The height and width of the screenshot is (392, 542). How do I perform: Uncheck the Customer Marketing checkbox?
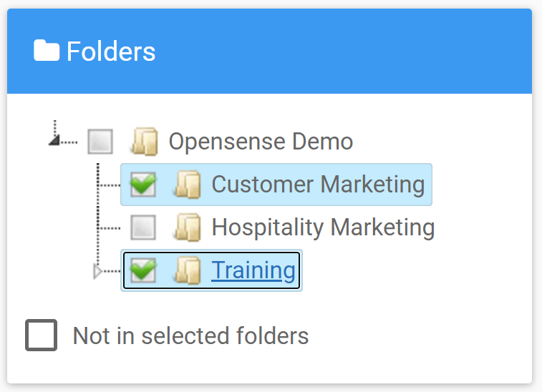click(x=143, y=185)
